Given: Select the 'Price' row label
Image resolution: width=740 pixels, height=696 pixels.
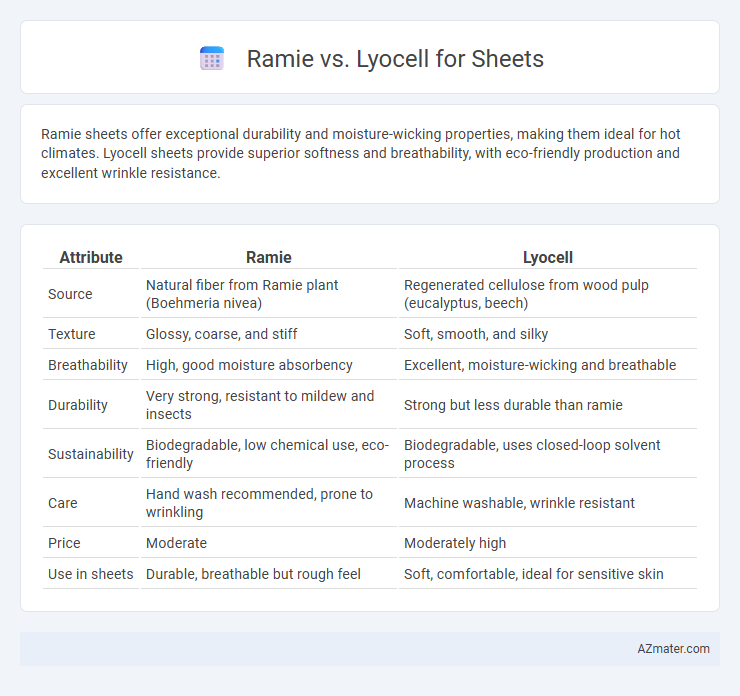Looking at the screenshot, I should 64,543.
